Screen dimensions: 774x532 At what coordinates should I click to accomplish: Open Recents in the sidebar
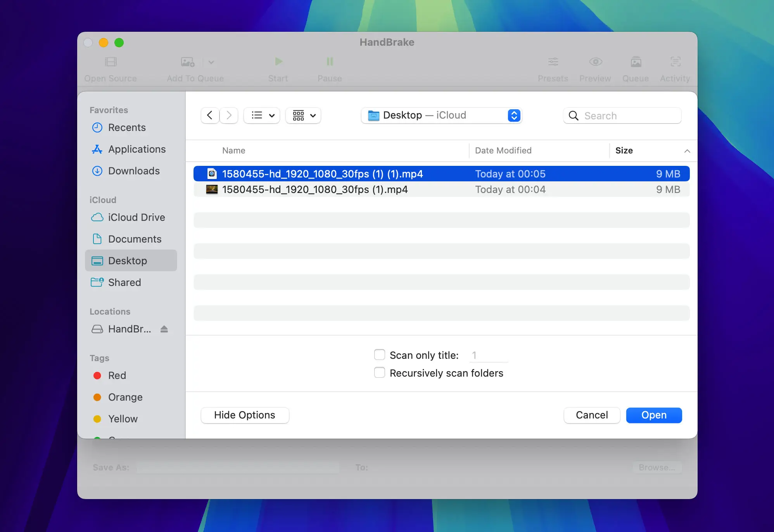click(x=131, y=127)
